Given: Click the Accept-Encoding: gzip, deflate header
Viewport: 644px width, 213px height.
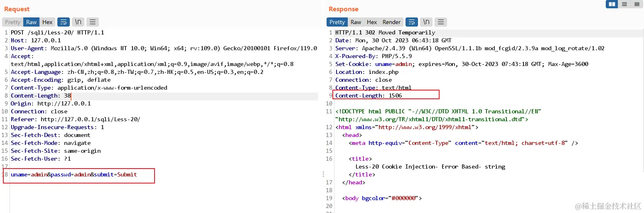Looking at the screenshot, I should [x=61, y=80].
